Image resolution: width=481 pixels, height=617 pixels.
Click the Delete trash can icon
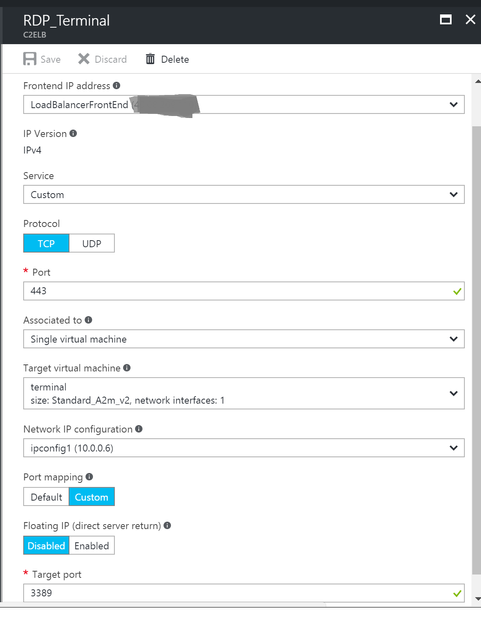(150, 59)
